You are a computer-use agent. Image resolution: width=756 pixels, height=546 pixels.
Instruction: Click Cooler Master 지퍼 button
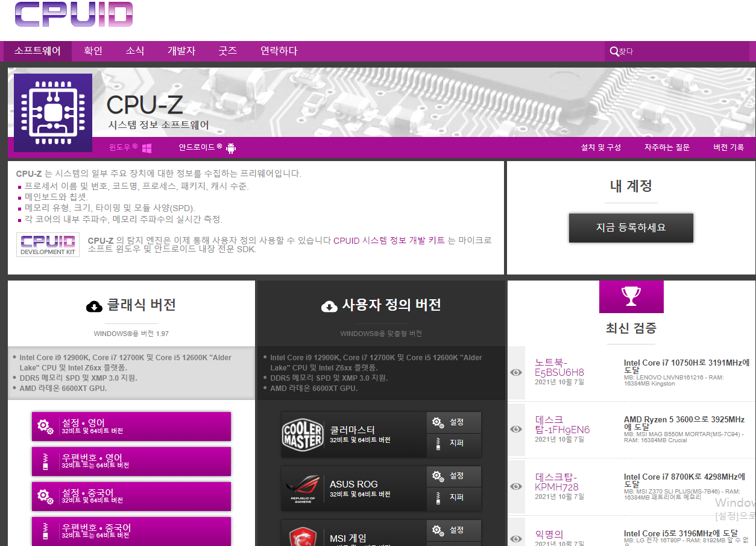(454, 445)
